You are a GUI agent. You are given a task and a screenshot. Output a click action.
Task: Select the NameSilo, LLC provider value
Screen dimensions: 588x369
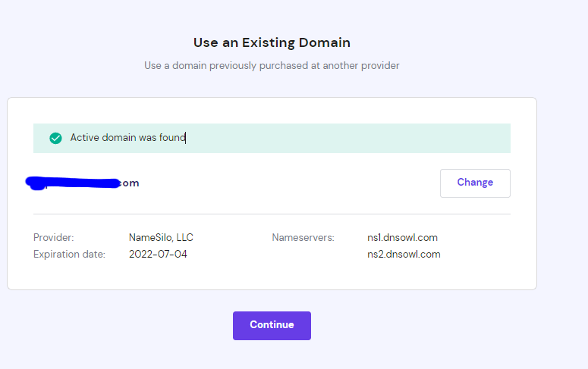point(161,237)
